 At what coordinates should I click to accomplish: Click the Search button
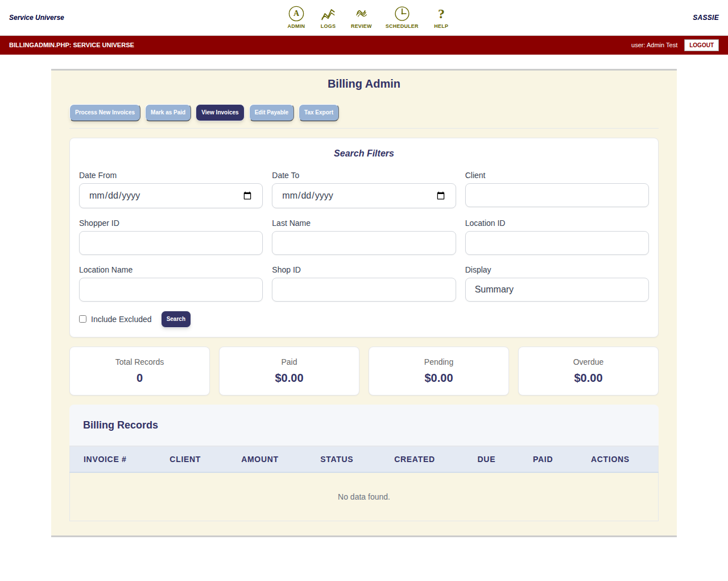[176, 319]
